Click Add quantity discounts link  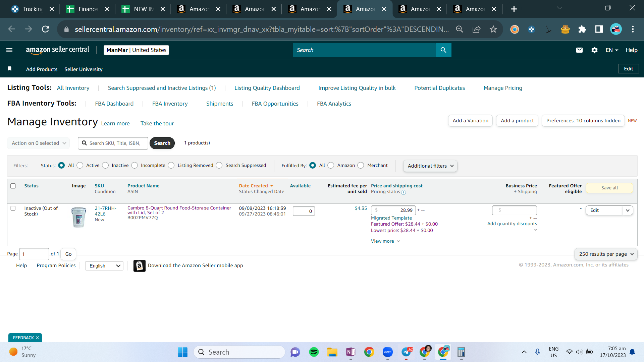(x=512, y=224)
